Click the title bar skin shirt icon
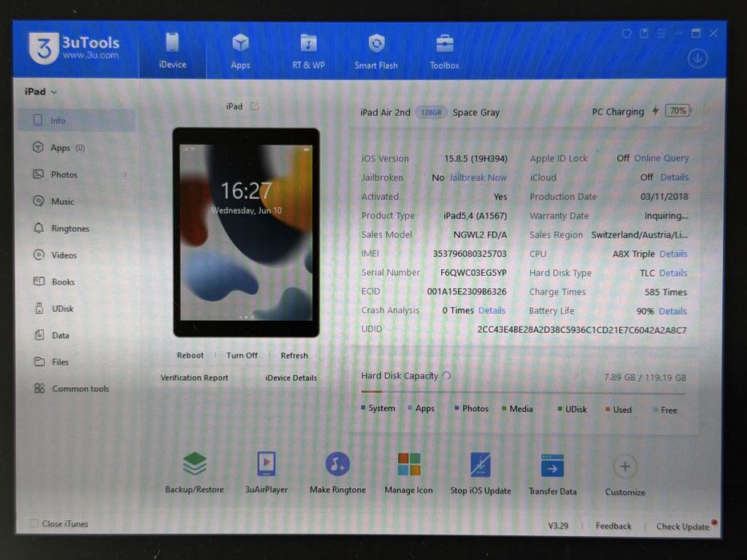This screenshot has width=747, height=560. (626, 34)
